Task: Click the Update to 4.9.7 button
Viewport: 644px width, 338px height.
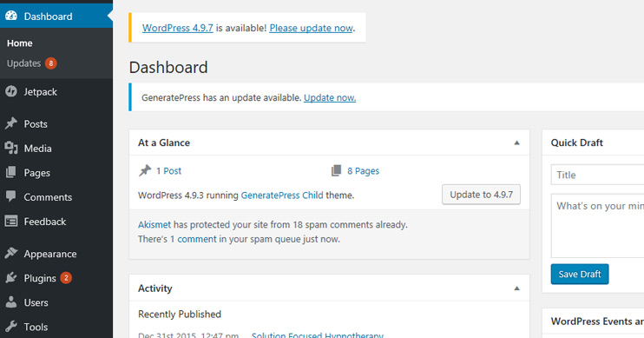Action: tap(481, 195)
